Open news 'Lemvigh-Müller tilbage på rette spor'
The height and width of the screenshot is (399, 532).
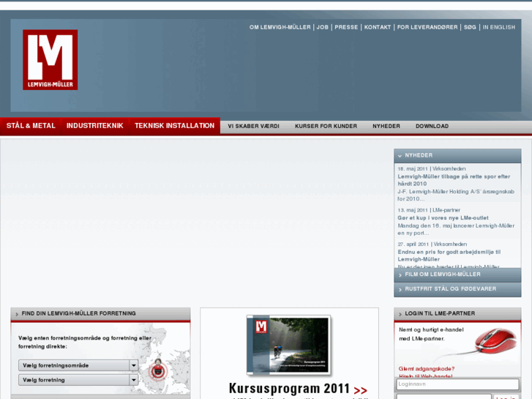click(454, 180)
